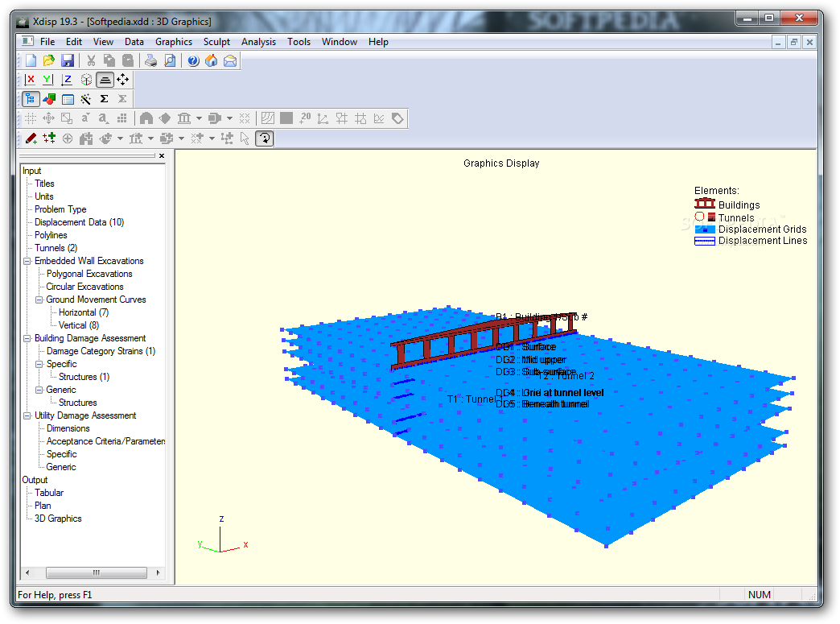Click the circled plus icon
Screen dimensions: 840x624
68,138
